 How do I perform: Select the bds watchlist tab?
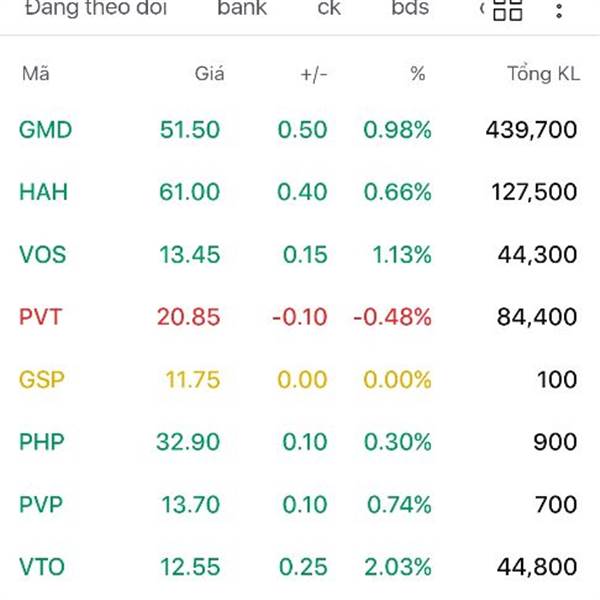[x=410, y=8]
